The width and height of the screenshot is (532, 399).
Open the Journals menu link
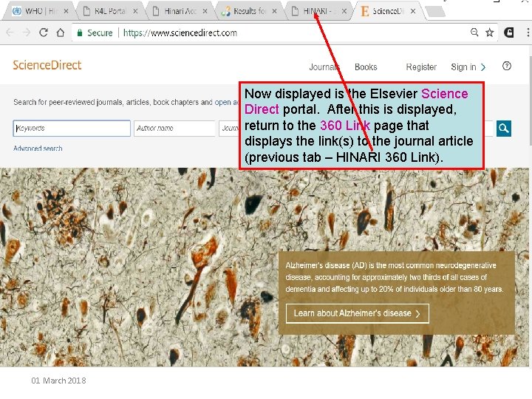tap(324, 66)
